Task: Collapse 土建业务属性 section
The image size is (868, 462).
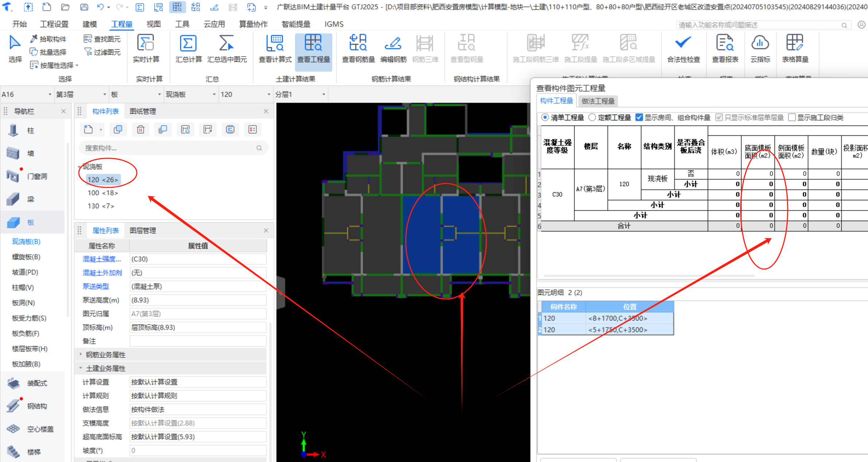Action: (81, 368)
